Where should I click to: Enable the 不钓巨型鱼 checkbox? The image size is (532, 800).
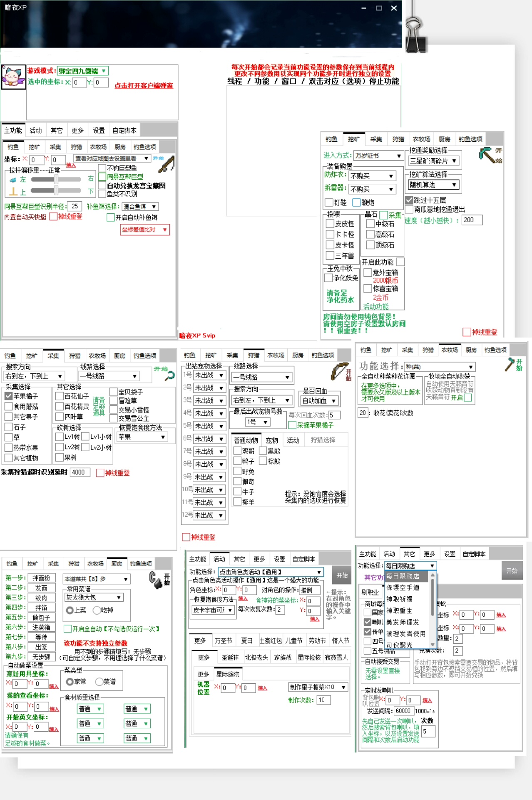click(x=102, y=168)
